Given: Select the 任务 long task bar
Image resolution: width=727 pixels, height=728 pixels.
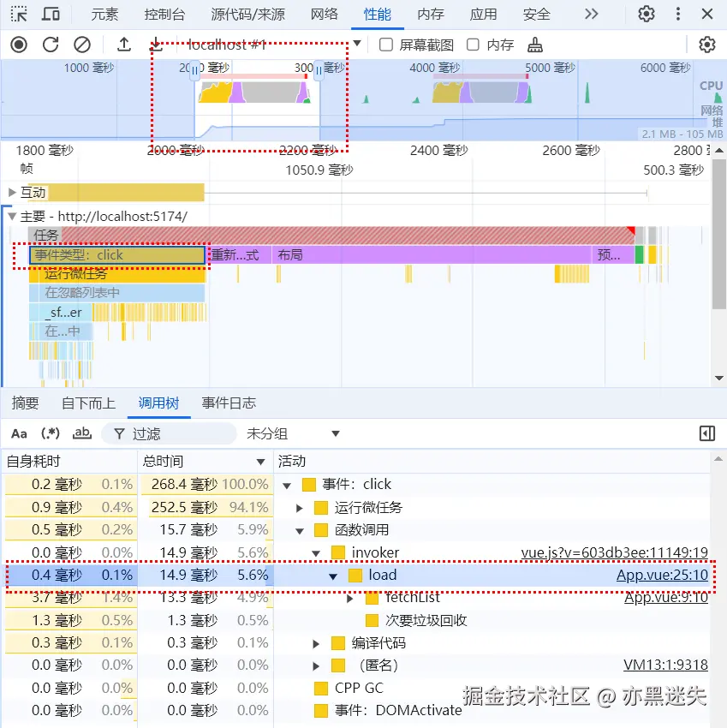Looking at the screenshot, I should 332,236.
